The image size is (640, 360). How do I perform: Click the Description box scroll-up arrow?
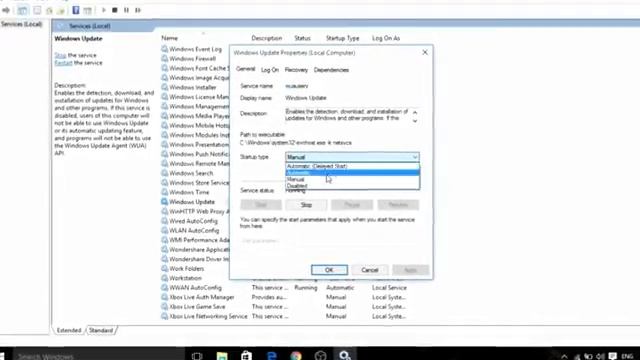click(x=415, y=112)
